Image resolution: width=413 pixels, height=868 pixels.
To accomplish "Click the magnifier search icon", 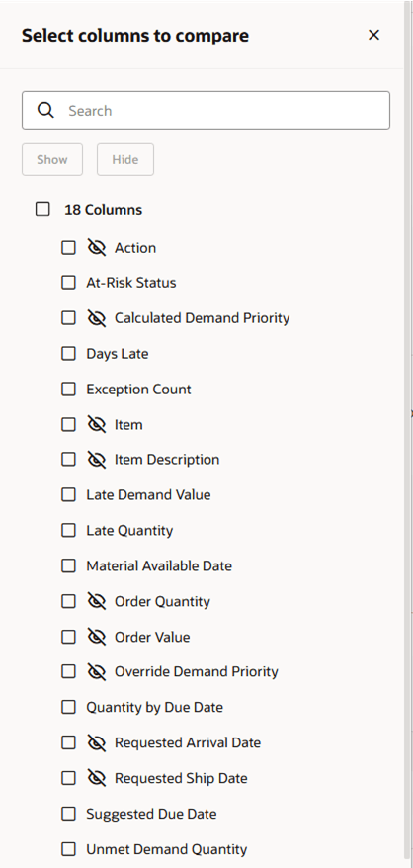I will pos(45,110).
